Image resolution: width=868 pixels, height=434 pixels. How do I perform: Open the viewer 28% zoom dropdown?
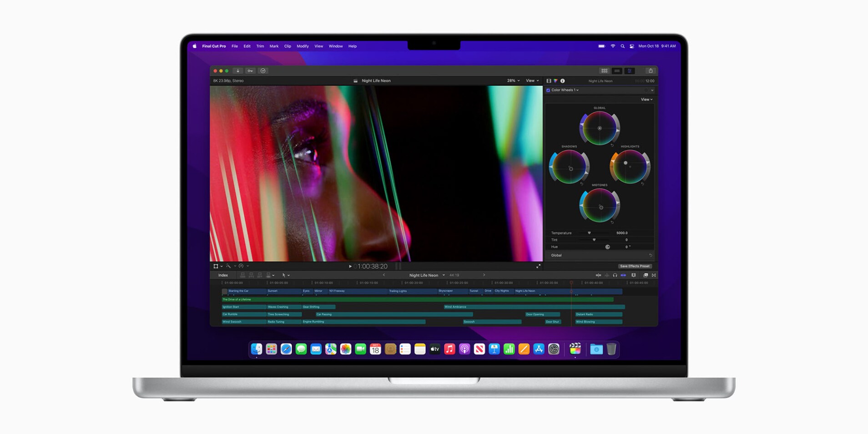(x=513, y=81)
